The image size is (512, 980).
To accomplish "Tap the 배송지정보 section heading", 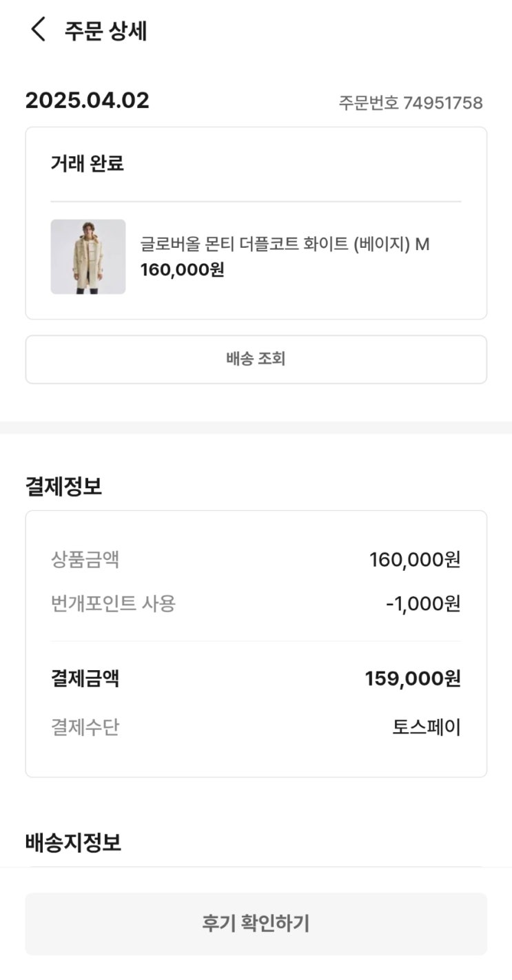I will 73,843.
